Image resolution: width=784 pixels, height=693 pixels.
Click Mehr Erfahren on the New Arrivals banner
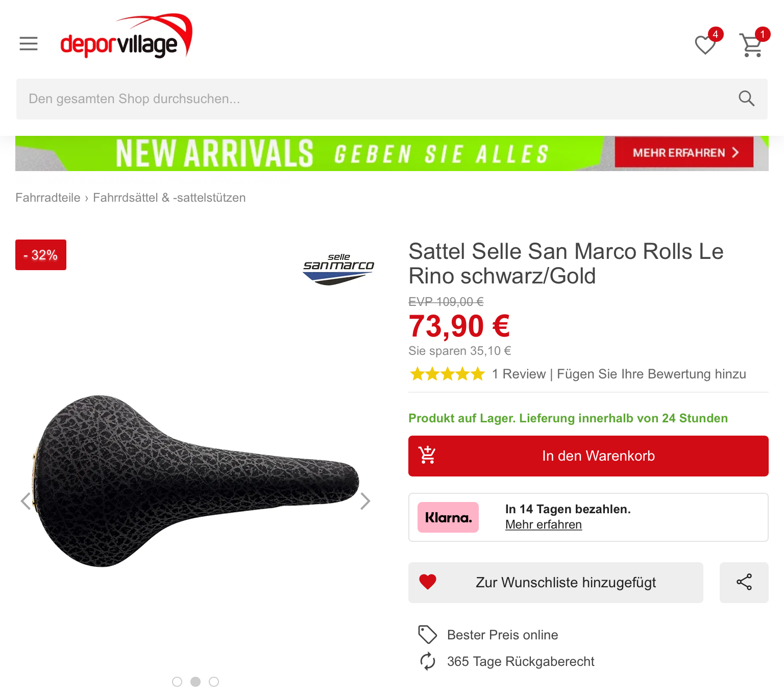[x=684, y=152]
